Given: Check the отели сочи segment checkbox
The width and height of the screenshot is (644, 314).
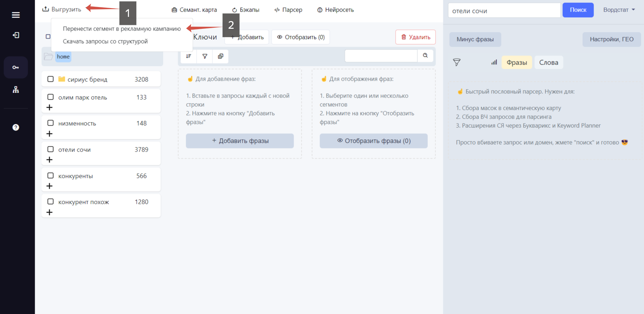Looking at the screenshot, I should pos(50,149).
